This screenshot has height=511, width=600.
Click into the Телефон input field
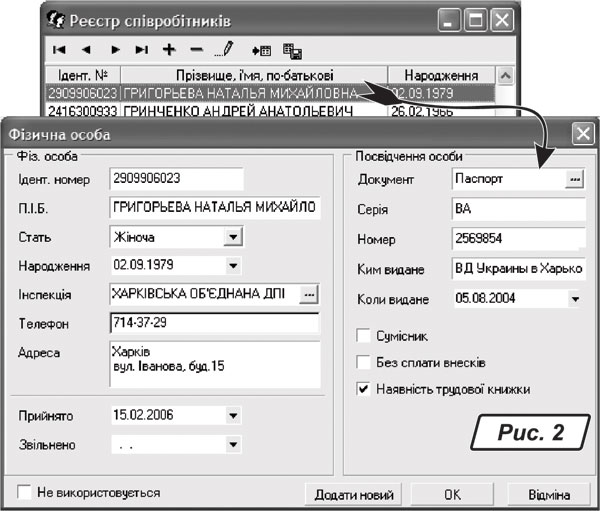click(214, 324)
